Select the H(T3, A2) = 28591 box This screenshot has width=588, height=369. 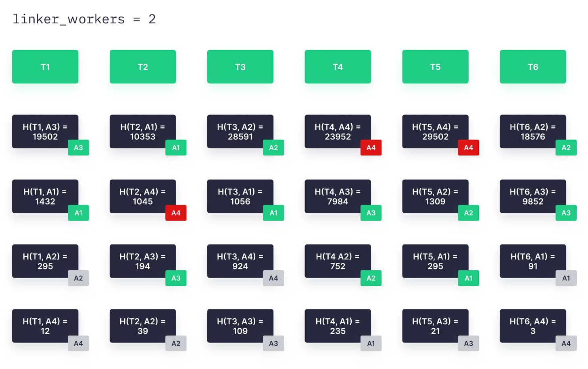pos(240,131)
